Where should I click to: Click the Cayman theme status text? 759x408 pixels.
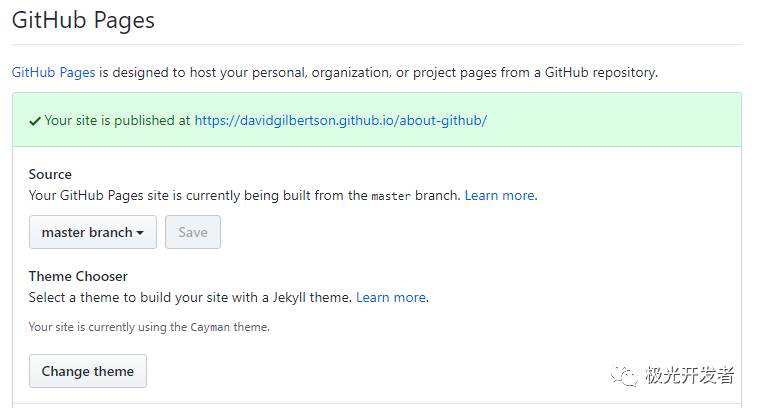[149, 327]
